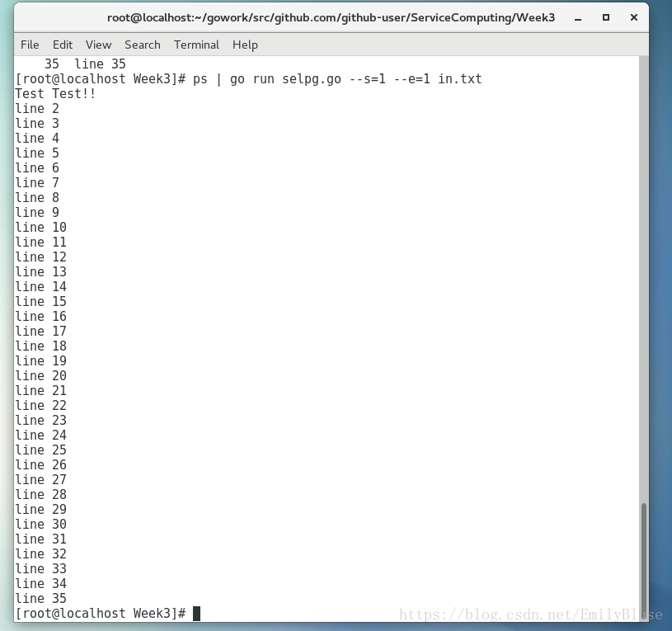Viewport: 672px width, 631px height.
Task: Click the numbered '35 line 35' row at top
Action: coord(85,64)
